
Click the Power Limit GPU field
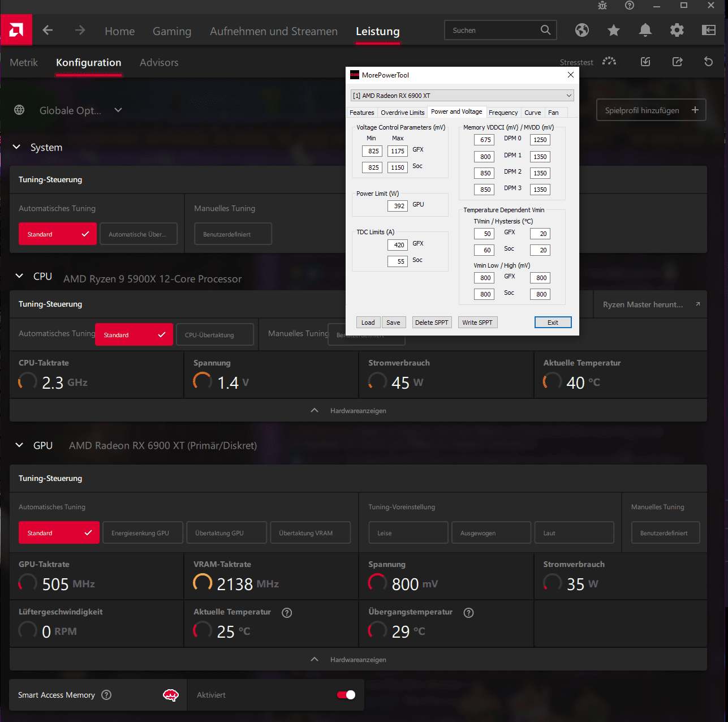[398, 206]
